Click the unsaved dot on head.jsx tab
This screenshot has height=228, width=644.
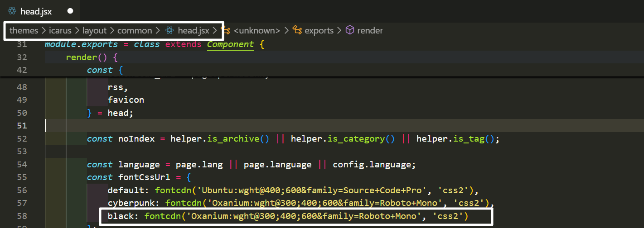(x=70, y=11)
